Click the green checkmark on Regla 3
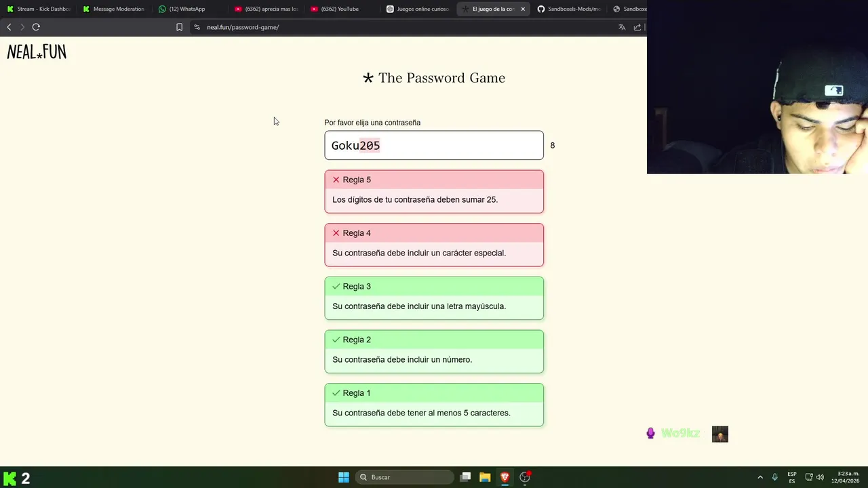Screen dimensions: 868x488 336,287
